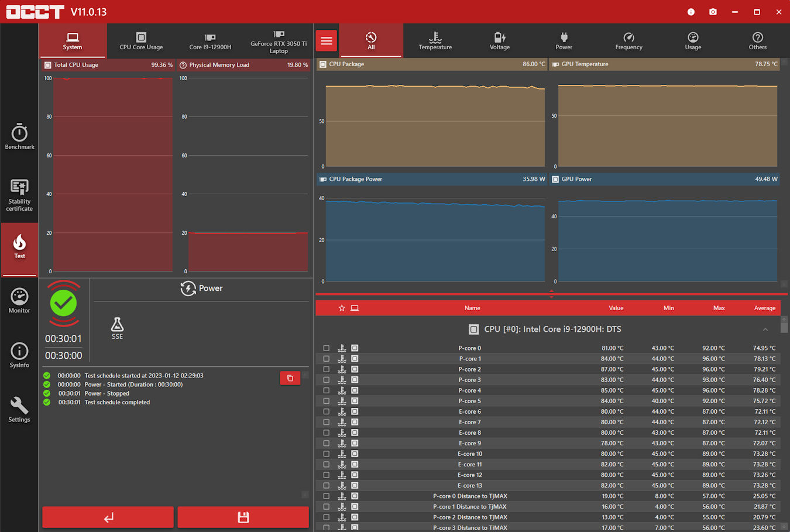The image size is (790, 532).
Task: Tick the checkbox for P-core 4
Action: pos(327,390)
